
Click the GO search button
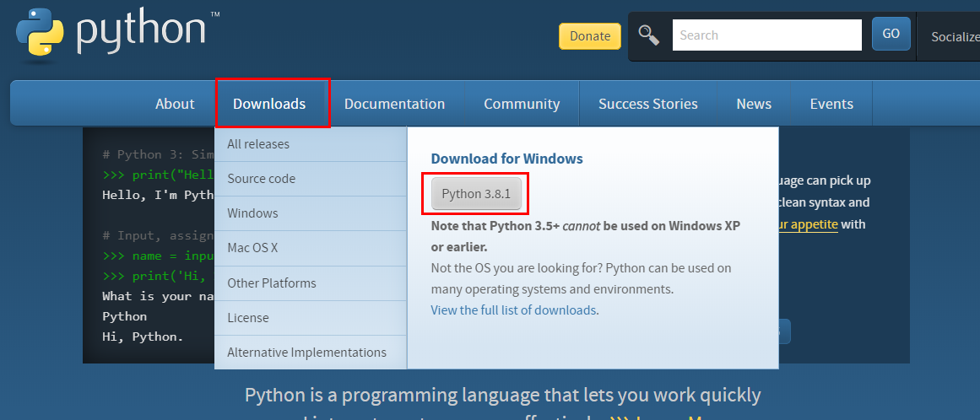tap(891, 34)
